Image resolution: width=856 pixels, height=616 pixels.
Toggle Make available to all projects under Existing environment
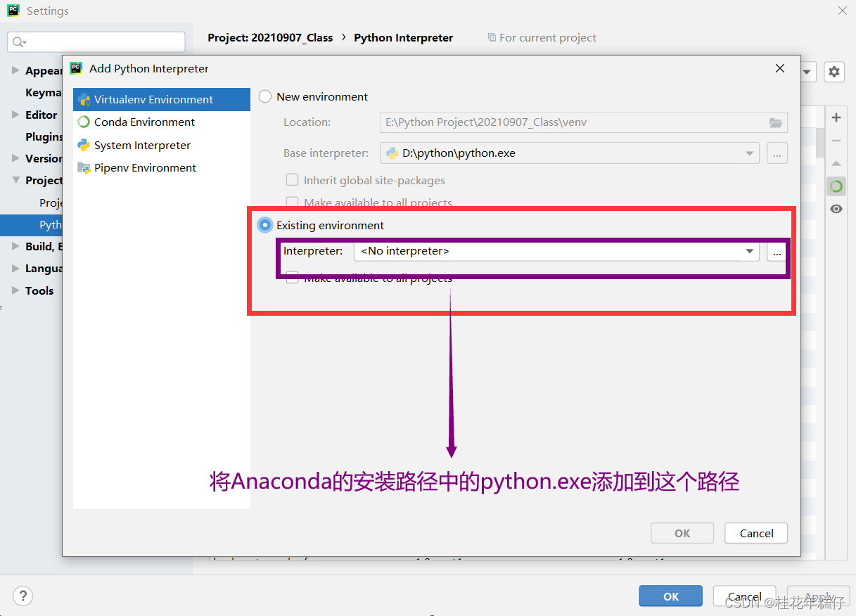pos(292,278)
